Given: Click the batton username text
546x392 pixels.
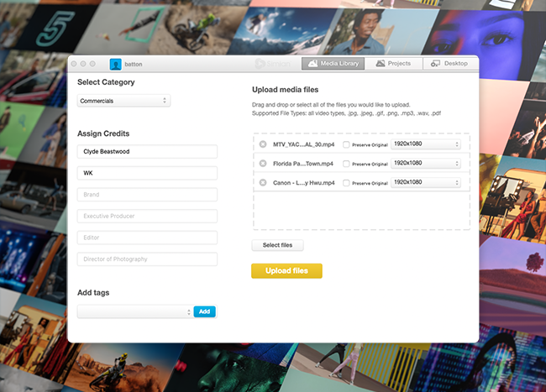Looking at the screenshot, I should pyautogui.click(x=134, y=65).
